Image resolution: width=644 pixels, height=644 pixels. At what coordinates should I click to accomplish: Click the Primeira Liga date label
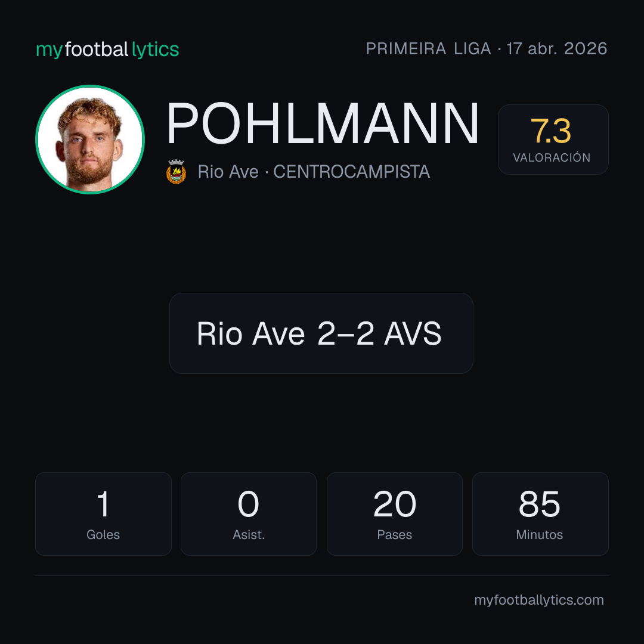point(487,49)
